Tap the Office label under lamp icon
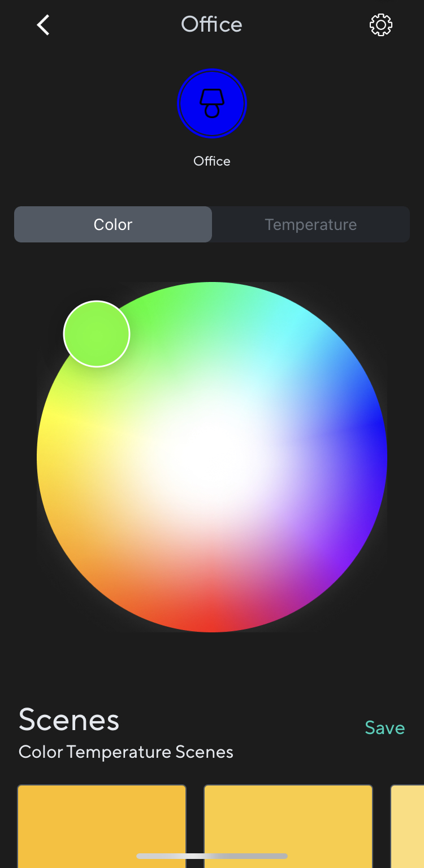 (x=212, y=161)
